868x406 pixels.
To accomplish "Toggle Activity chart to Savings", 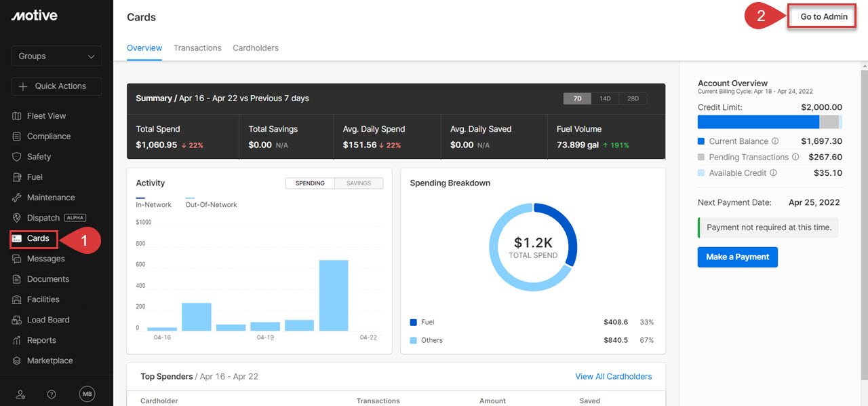I will click(x=358, y=183).
